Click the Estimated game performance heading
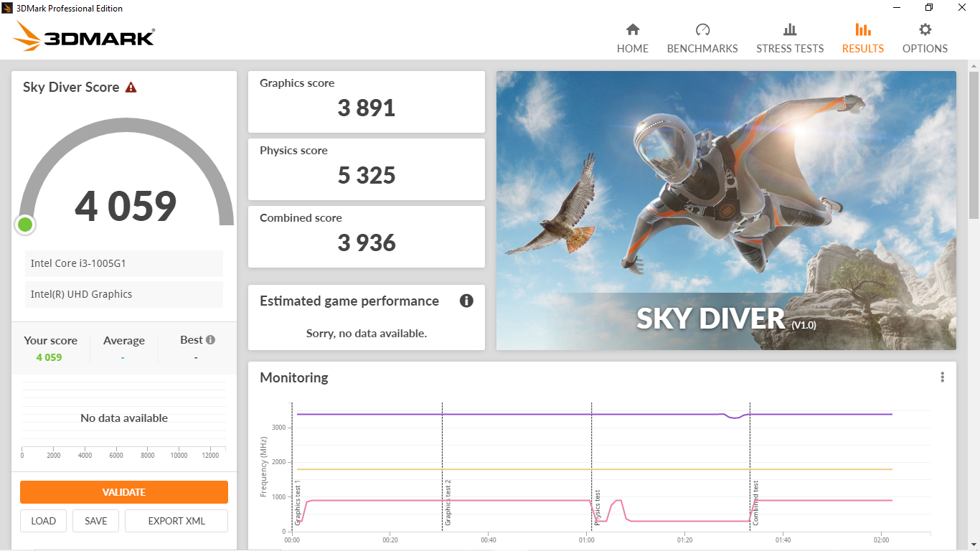Viewport: 980px width, 551px height. coord(349,301)
